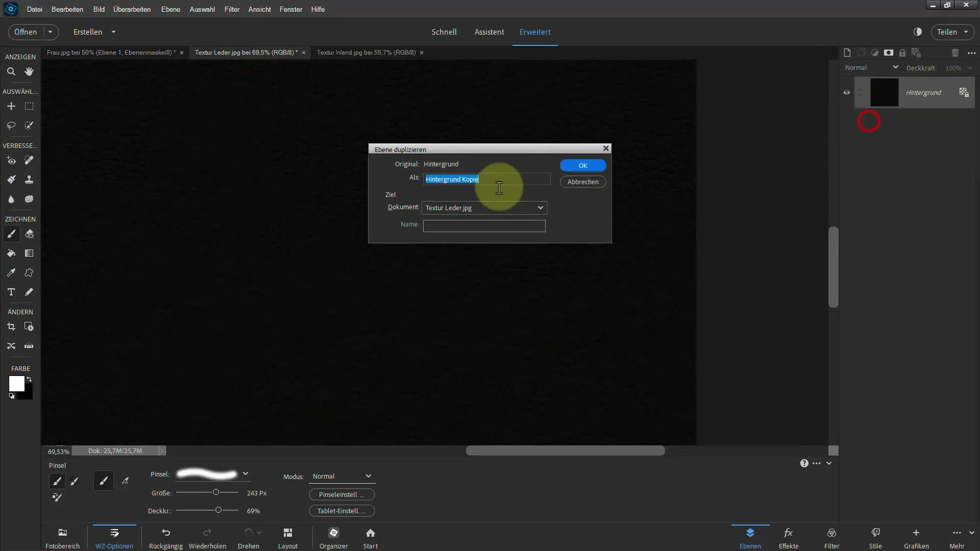Screen dimensions: 980x551
Task: Click the Als name input field
Action: (x=484, y=179)
